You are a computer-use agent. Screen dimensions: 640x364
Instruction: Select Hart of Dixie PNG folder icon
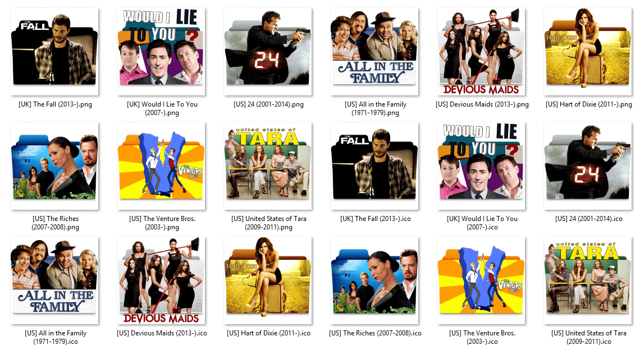pyautogui.click(x=588, y=52)
